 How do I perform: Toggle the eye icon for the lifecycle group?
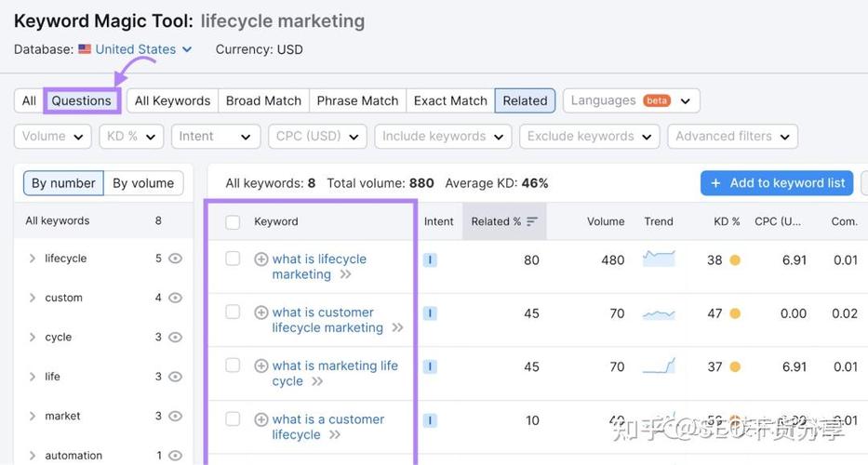(x=175, y=259)
